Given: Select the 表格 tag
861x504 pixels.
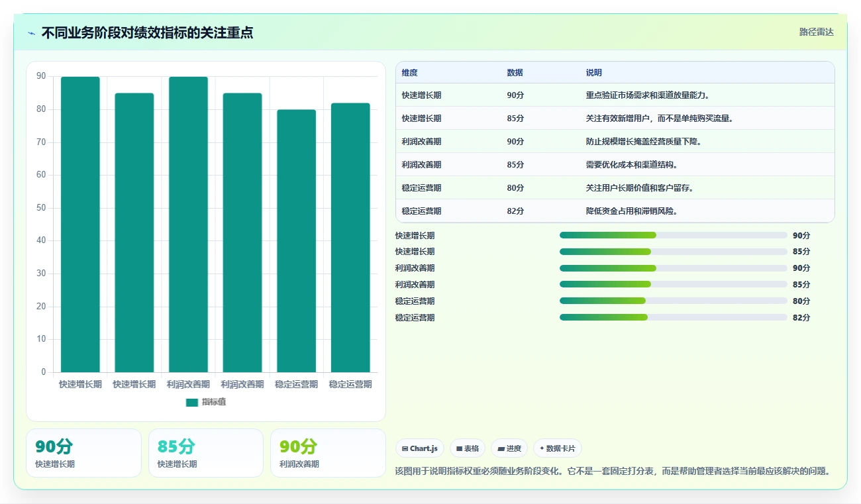Looking at the screenshot, I should [x=468, y=448].
